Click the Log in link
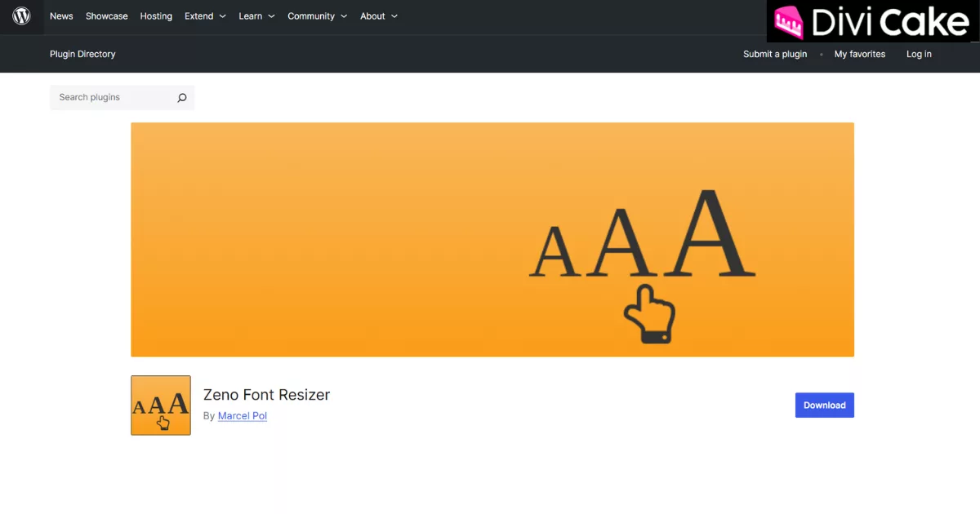The height and width of the screenshot is (514, 980). [919, 54]
